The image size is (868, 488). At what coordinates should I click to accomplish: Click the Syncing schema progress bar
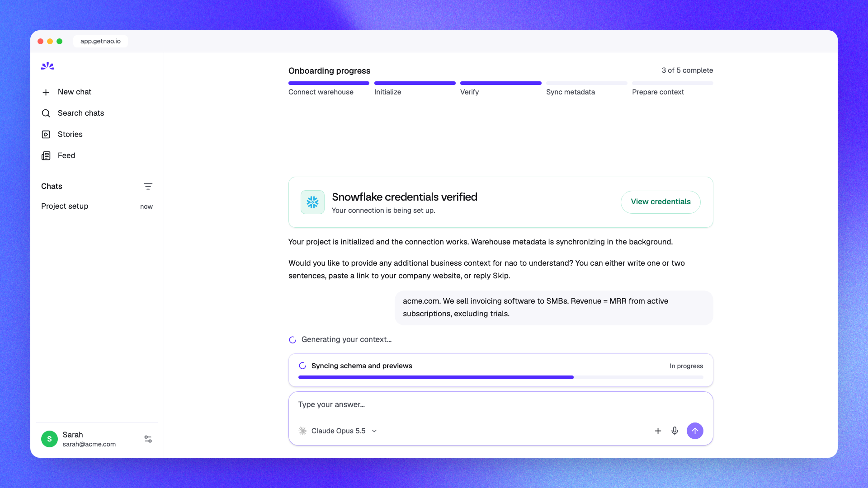(500, 377)
